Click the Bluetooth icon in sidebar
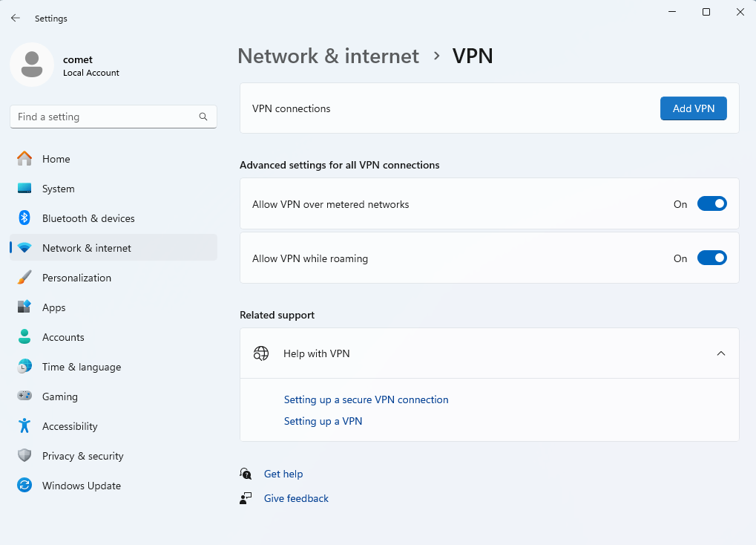The height and width of the screenshot is (545, 756). [24, 218]
